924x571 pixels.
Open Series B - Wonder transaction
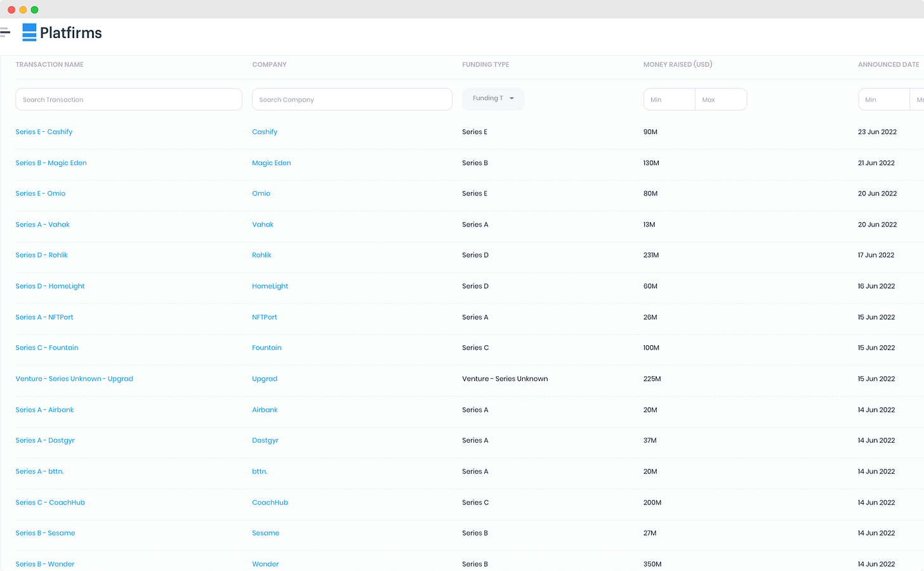coord(45,564)
